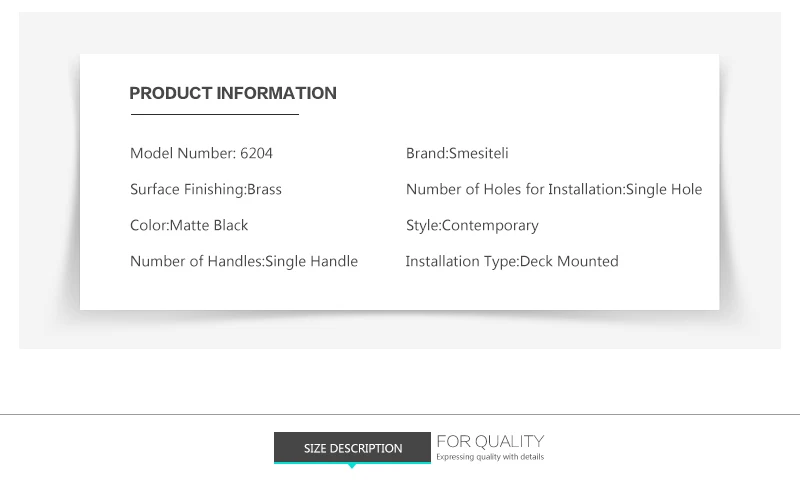
Task: Click the brand name Smesiteli
Action: pos(479,154)
